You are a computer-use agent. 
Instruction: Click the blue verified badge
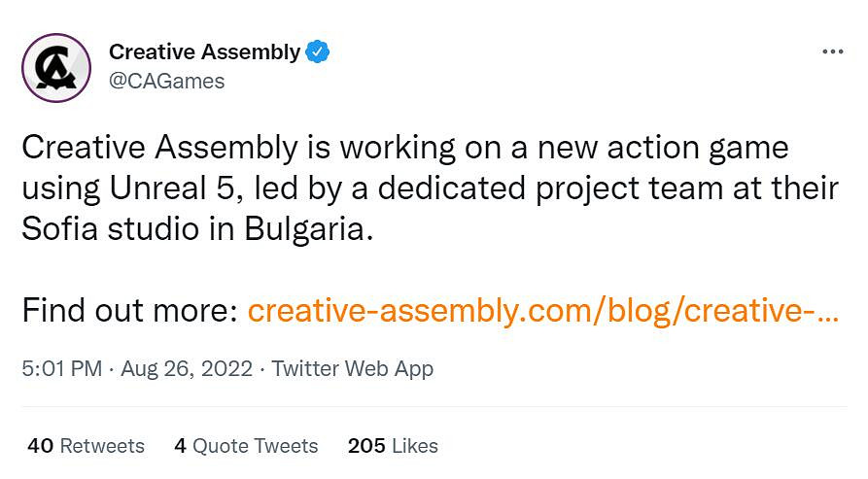tap(318, 52)
